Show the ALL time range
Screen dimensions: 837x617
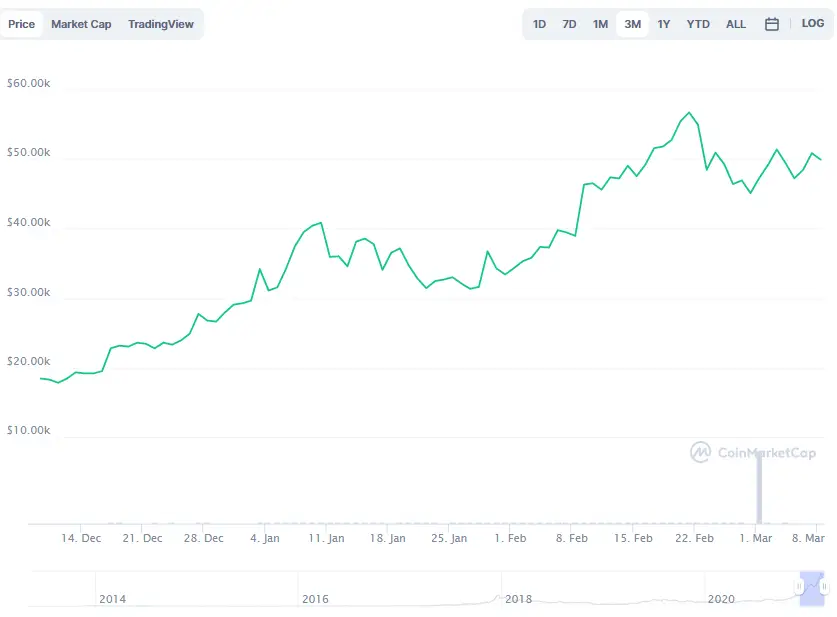(736, 24)
